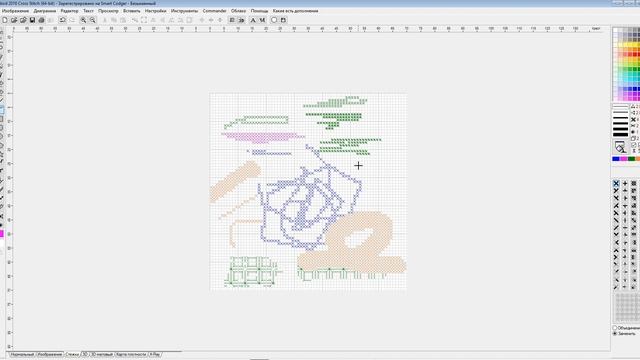Screen dimensions: 640x360
Task: Switch to the 3D нитевый view tab
Action: (x=102, y=355)
